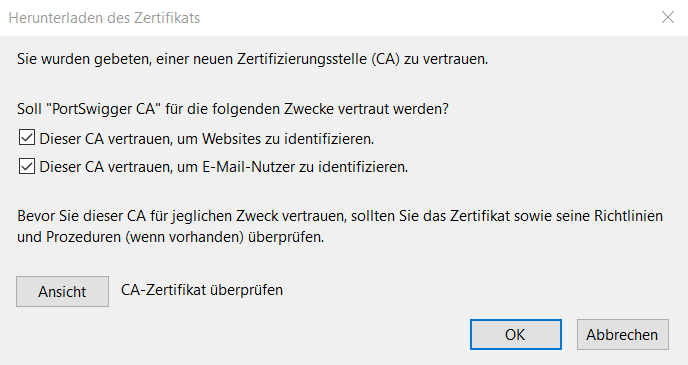This screenshot has height=365, width=688.
Task: Close the Herunterladen des Zertifikats dialog
Action: coord(668,18)
